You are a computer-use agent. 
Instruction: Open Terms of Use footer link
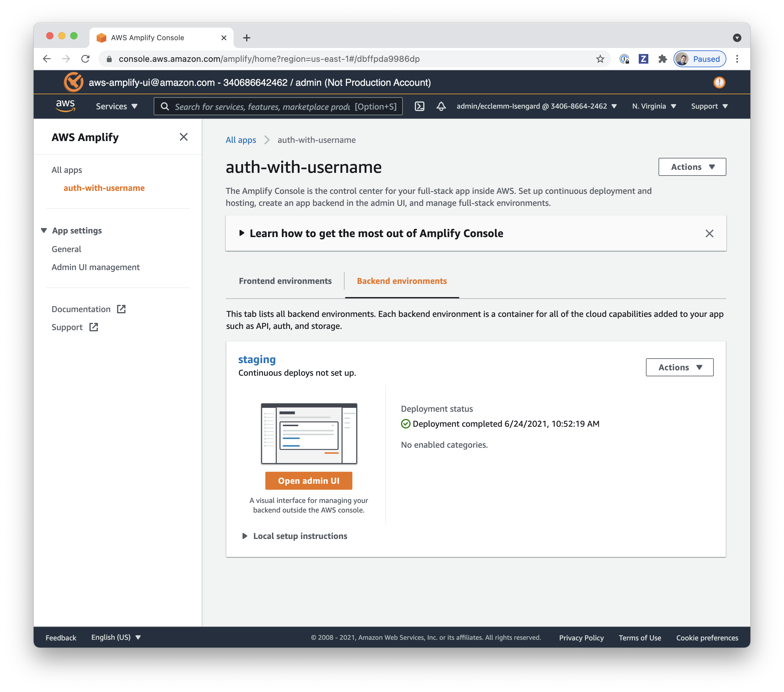coord(640,638)
